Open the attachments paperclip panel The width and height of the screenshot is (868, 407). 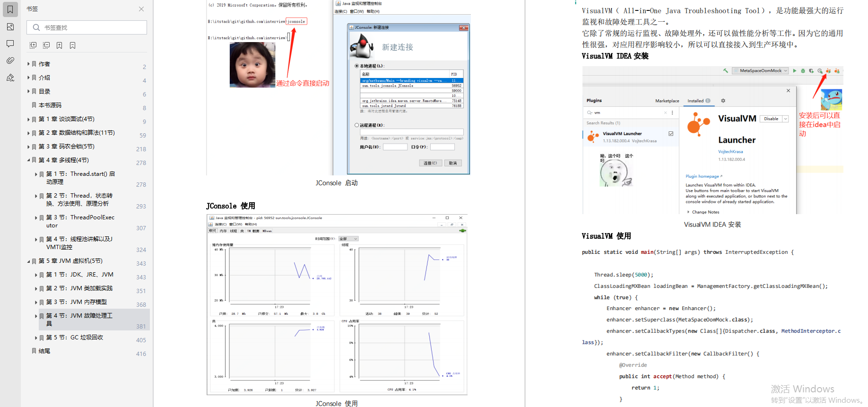coord(10,61)
